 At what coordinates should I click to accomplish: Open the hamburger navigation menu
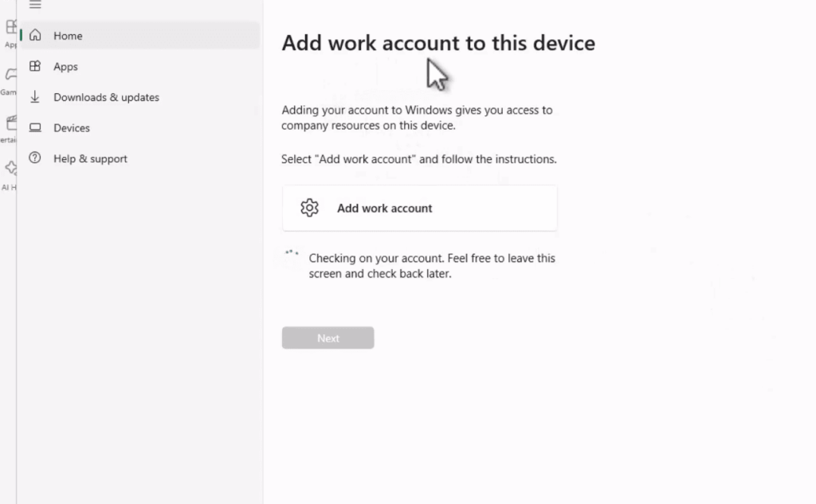click(35, 4)
